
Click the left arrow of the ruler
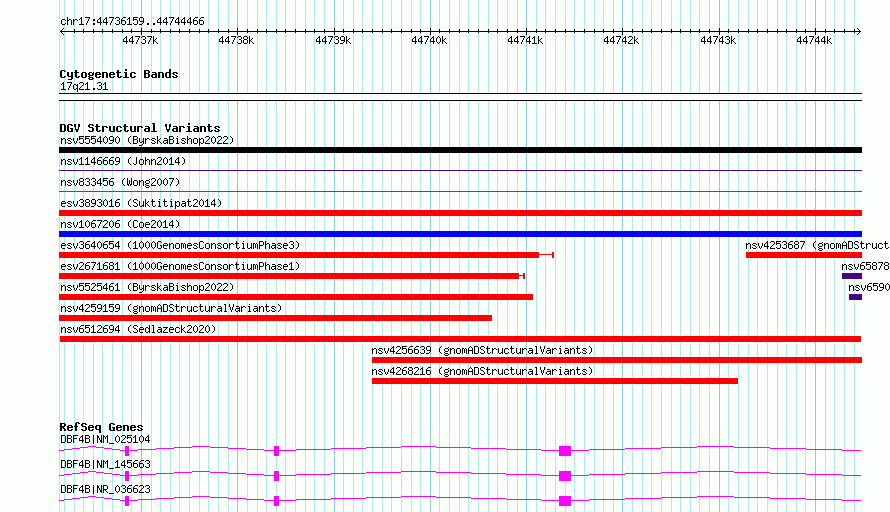click(x=62, y=31)
